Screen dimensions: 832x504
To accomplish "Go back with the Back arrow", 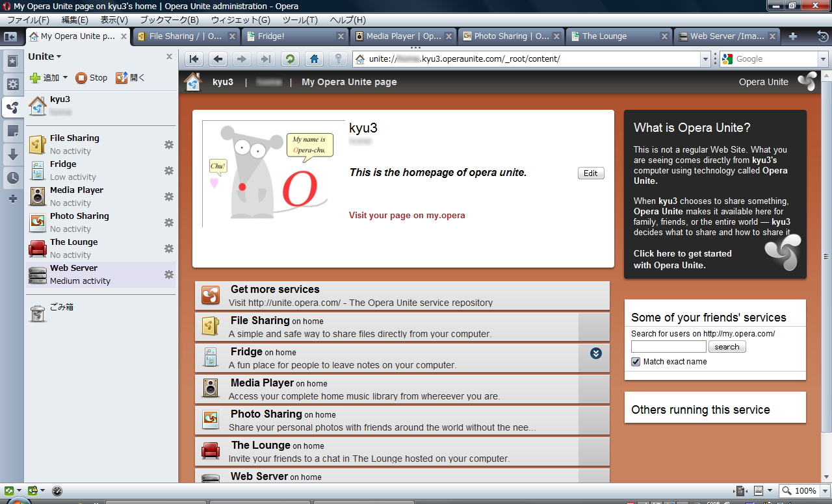I will point(218,59).
